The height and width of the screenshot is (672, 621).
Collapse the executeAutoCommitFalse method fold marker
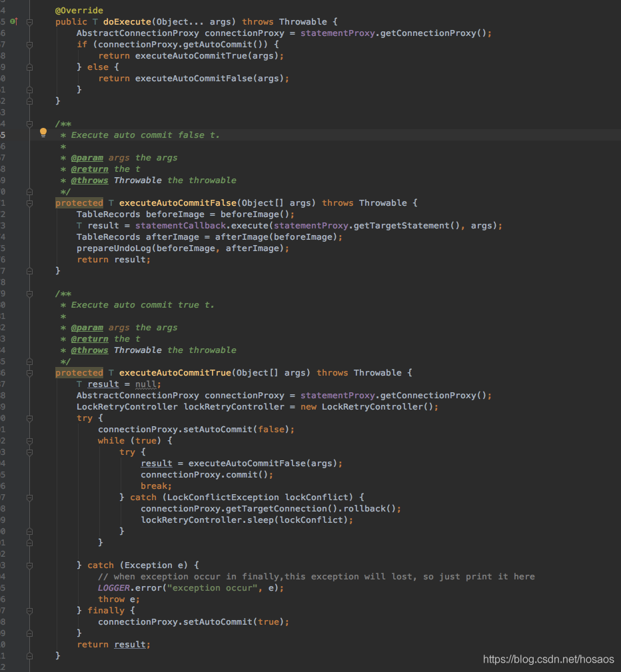click(x=29, y=203)
